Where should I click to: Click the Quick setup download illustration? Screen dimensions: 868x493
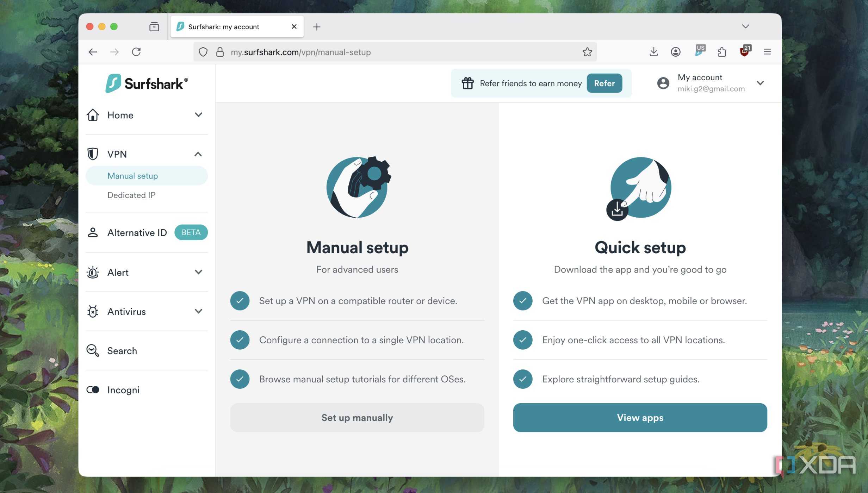click(639, 188)
